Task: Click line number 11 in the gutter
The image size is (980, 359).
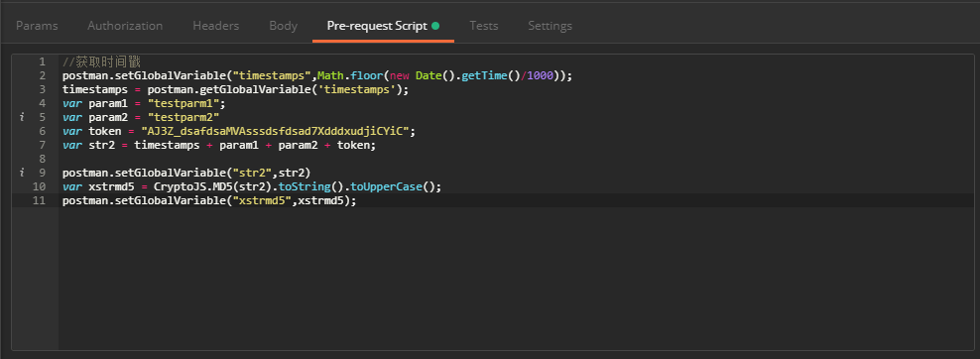Action: [x=39, y=200]
